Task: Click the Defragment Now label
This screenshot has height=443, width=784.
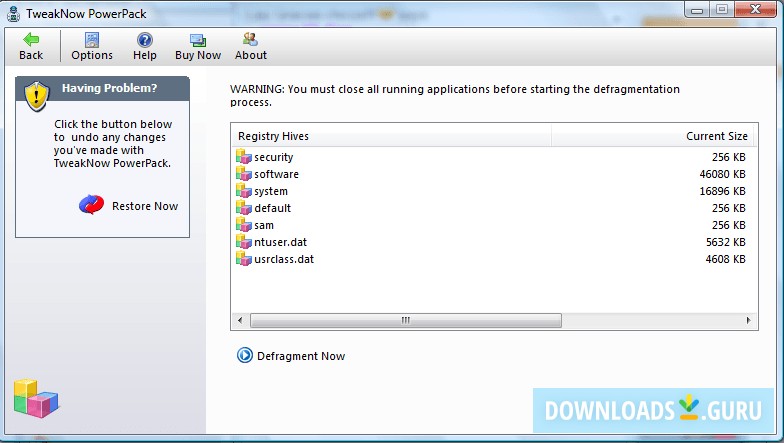Action: point(301,356)
